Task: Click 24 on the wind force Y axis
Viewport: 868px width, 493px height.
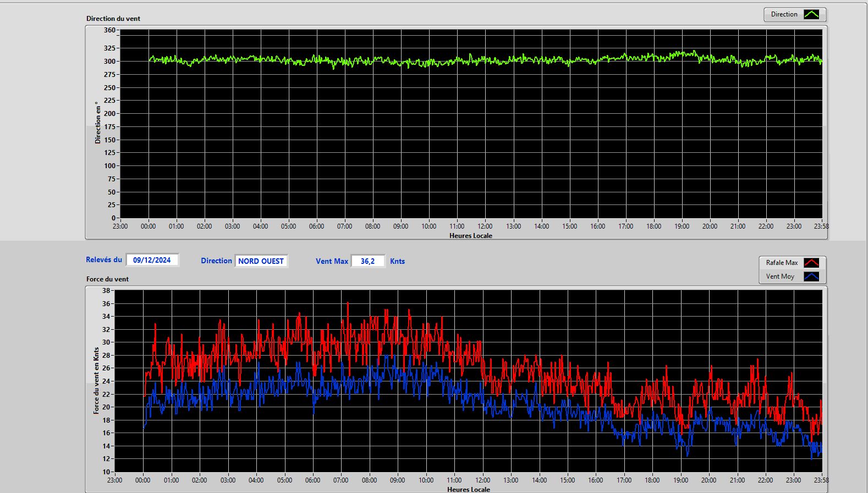Action: click(106, 381)
